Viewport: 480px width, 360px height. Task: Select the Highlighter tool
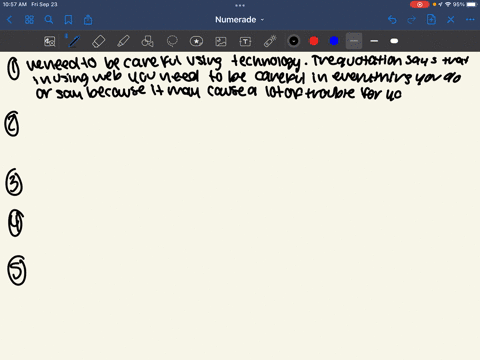123,41
